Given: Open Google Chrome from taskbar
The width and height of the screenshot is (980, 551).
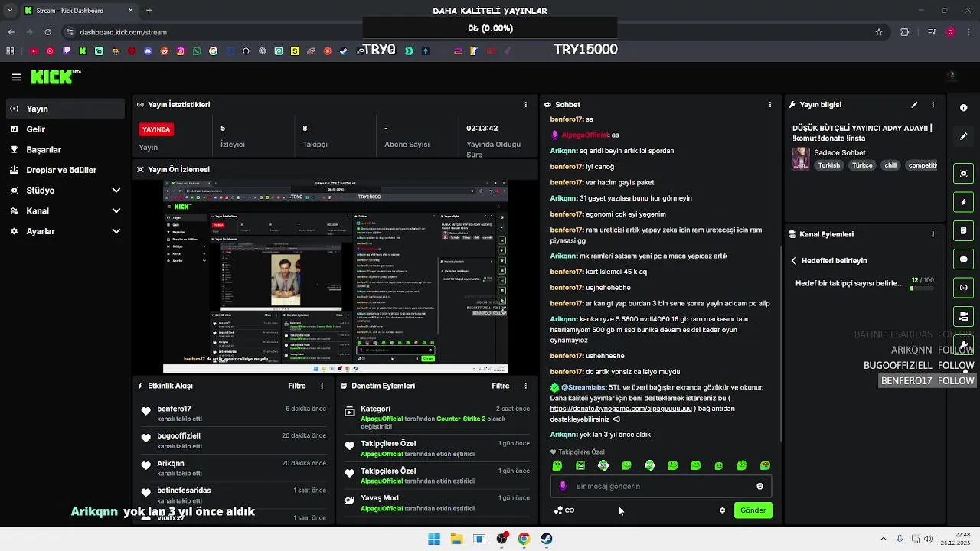Looking at the screenshot, I should click(524, 539).
